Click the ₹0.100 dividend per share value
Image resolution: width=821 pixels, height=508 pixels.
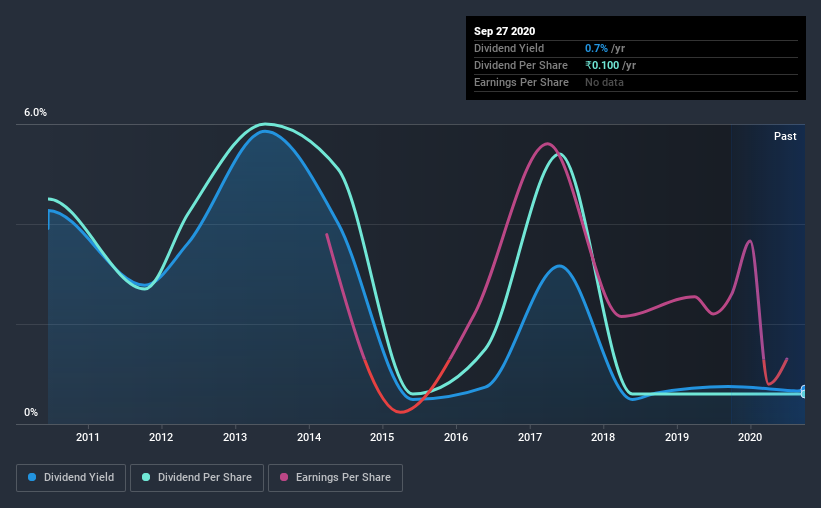pyautogui.click(x=602, y=65)
